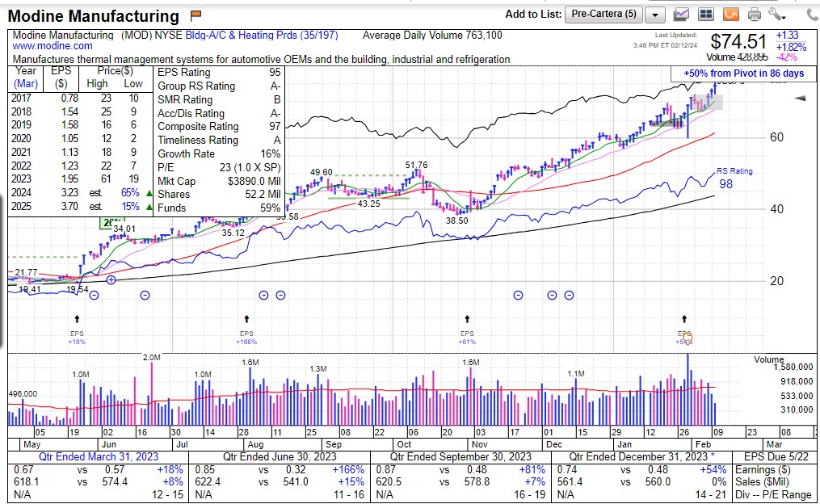Click the Div -- P/E Range row label
This screenshot has width=820, height=504.
point(773,494)
